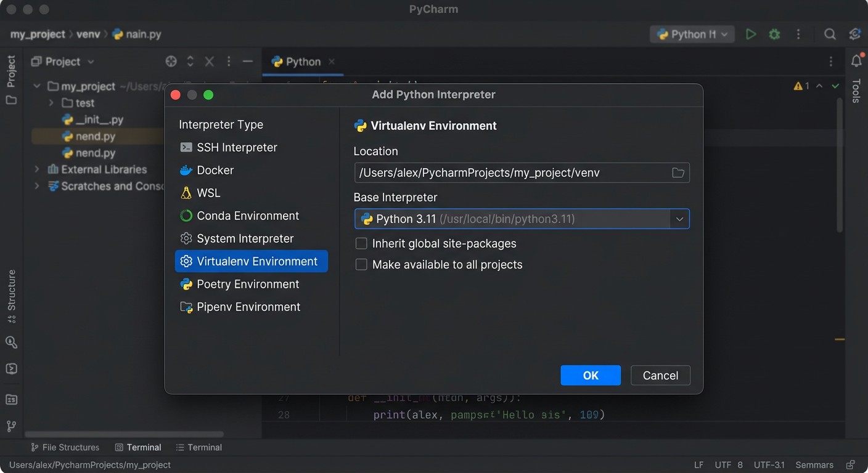Open the Terminal tab with the list icon

pyautogui.click(x=199, y=447)
